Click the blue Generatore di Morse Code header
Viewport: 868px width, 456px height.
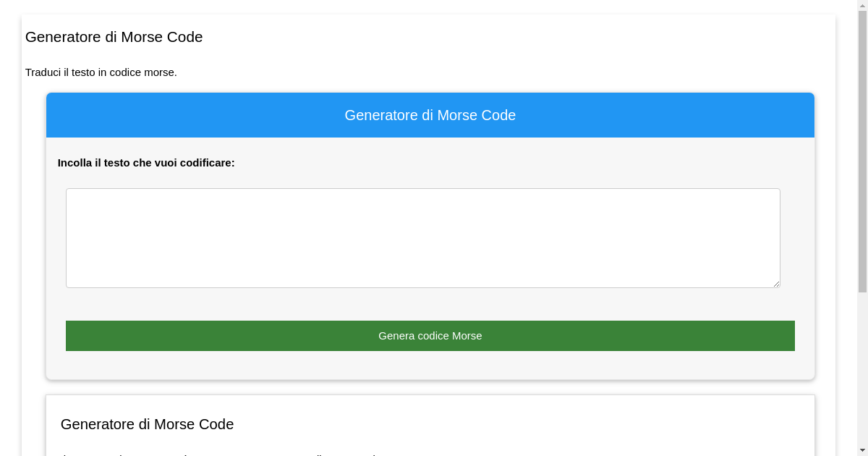430,115
